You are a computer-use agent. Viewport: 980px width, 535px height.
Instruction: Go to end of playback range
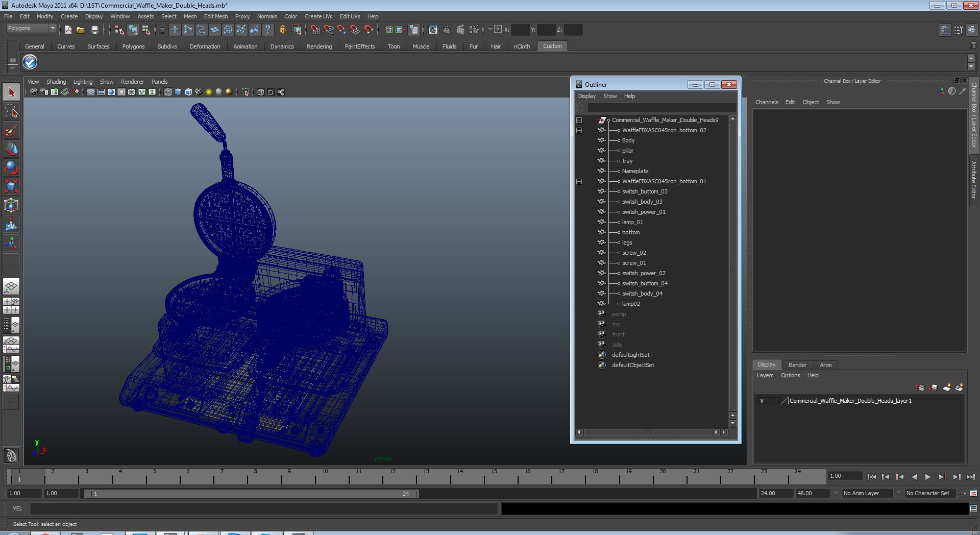970,477
